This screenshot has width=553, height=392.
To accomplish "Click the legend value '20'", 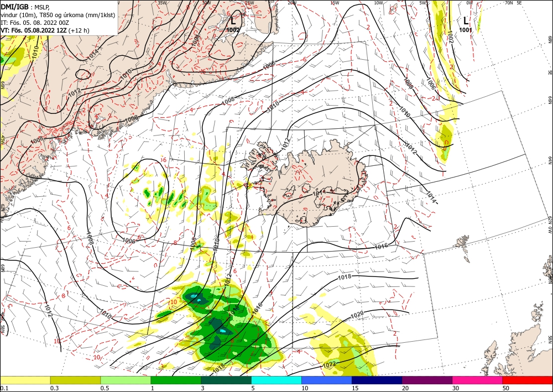I will tap(405, 388).
